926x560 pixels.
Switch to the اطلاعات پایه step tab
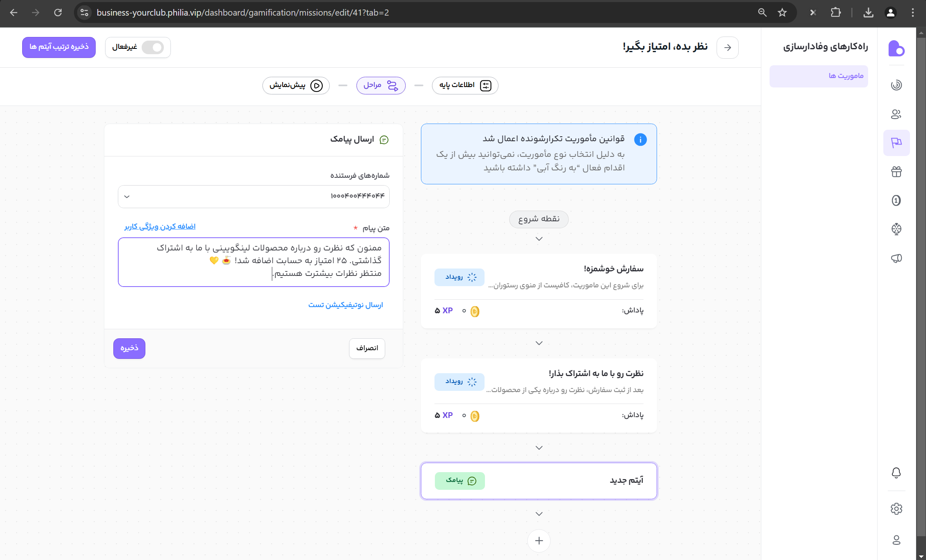[x=465, y=85]
